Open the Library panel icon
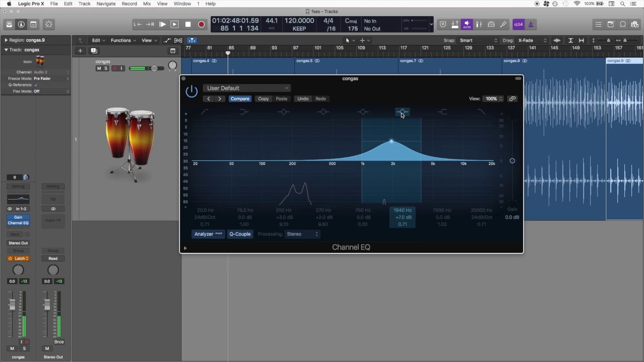The image size is (644, 362). click(x=9, y=24)
